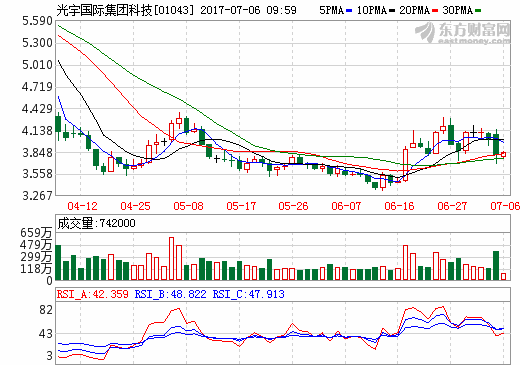Click the 82 RSI axis label

tap(46, 310)
